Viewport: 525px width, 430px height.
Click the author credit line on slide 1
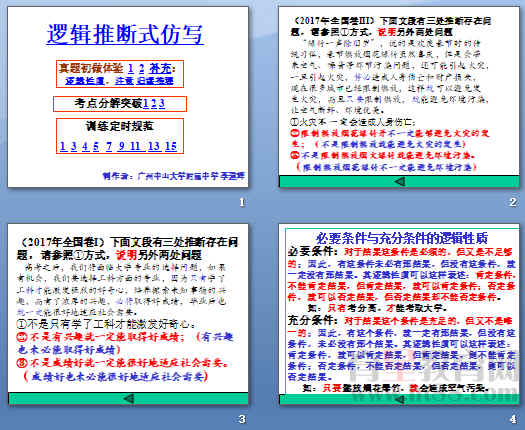point(174,176)
